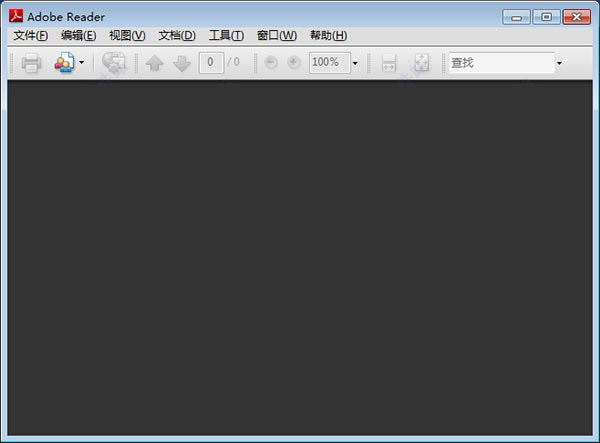Open the zoom level dropdown arrow
Viewport: 600px width, 443px height.
(355, 63)
